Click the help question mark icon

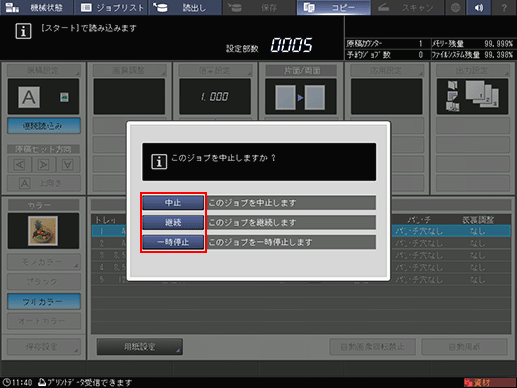coord(504,7)
